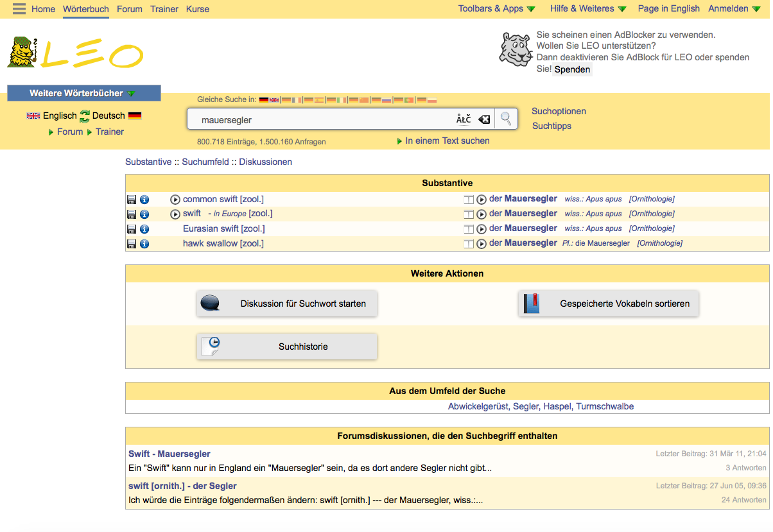Open related word Haspel
Image resolution: width=773 pixels, height=532 pixels.
point(557,406)
